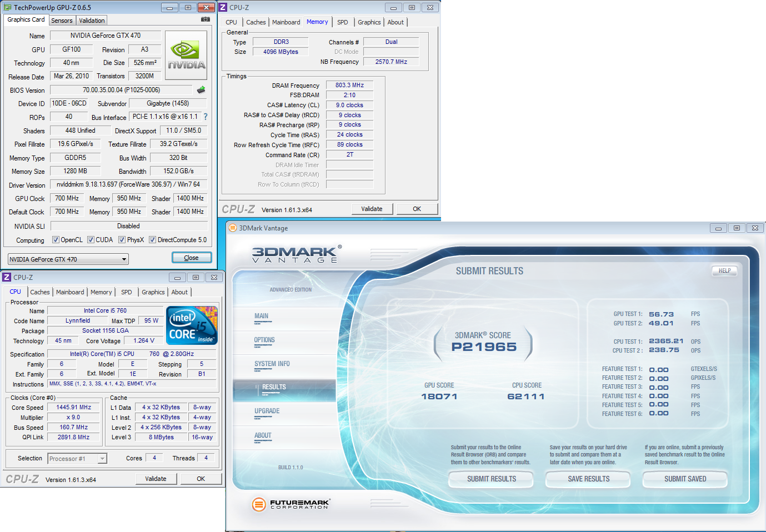Click Validate in CPU-Z Memory window
Screen dimensions: 766x532
[x=372, y=209]
